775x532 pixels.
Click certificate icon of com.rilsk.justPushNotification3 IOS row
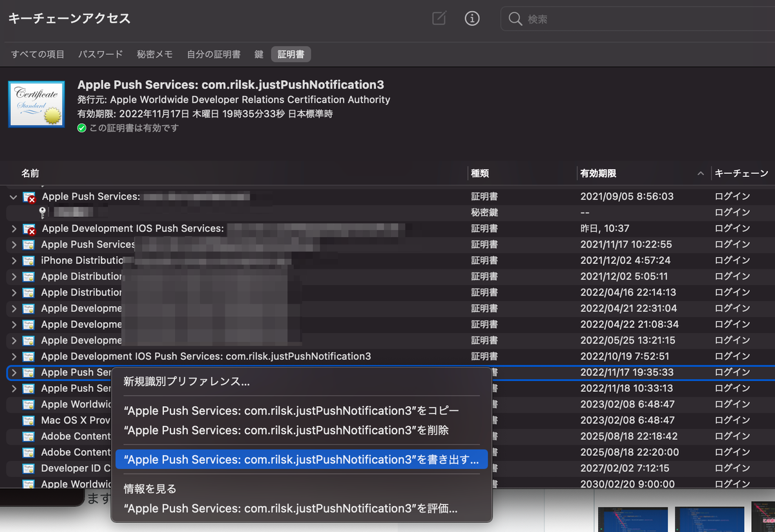[28, 356]
